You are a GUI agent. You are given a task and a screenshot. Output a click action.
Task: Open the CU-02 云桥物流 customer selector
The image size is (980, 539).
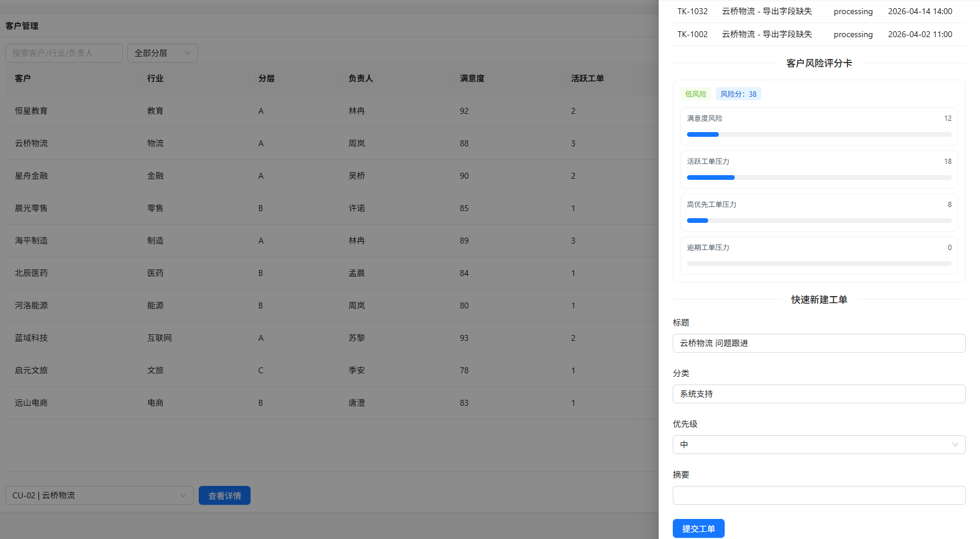[99, 495]
